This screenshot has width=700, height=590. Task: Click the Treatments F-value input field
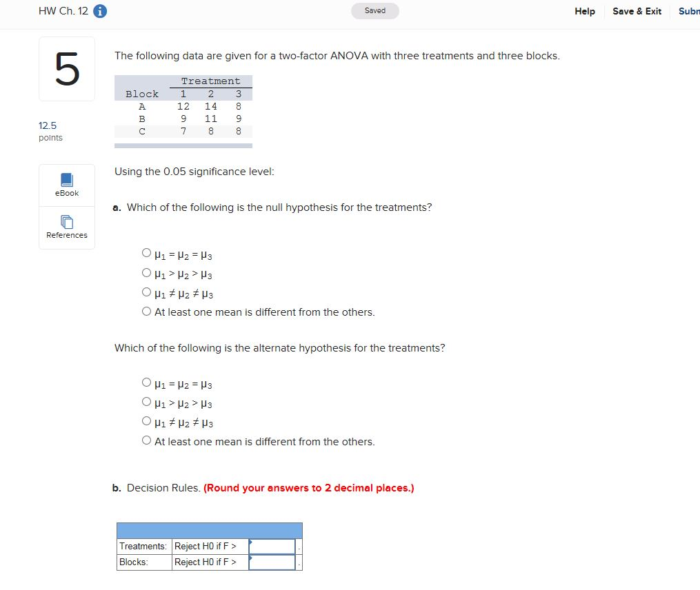tap(272, 545)
